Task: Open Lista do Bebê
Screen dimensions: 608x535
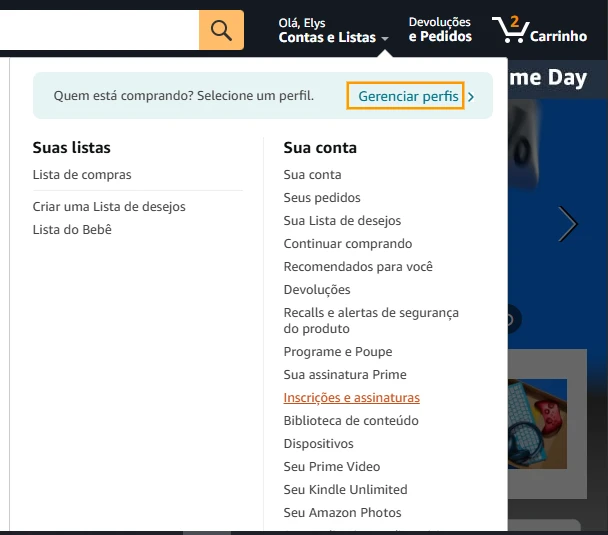Action: click(72, 230)
